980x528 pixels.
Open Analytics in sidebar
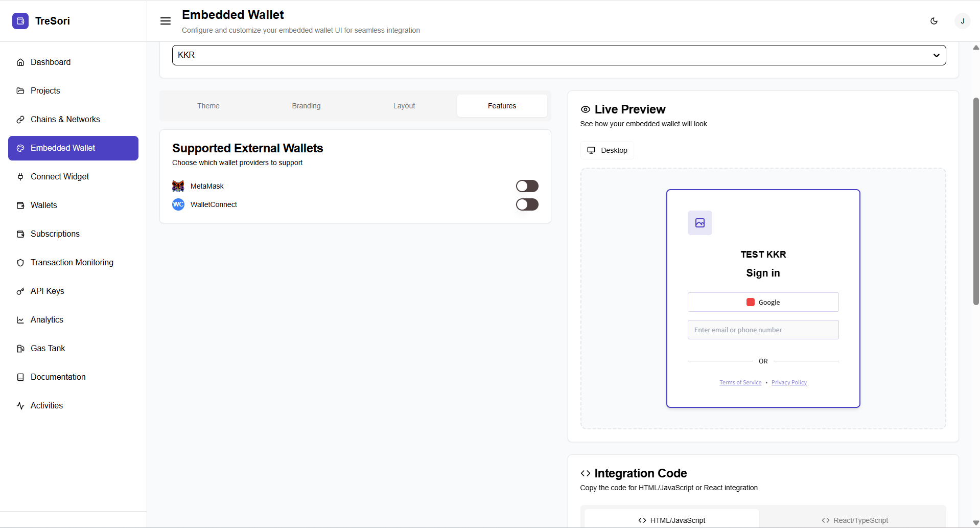(46, 319)
